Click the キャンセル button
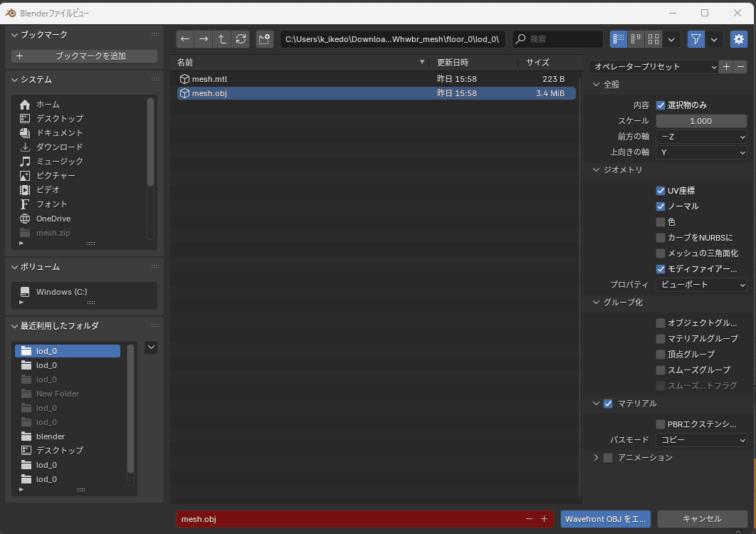 pyautogui.click(x=701, y=519)
